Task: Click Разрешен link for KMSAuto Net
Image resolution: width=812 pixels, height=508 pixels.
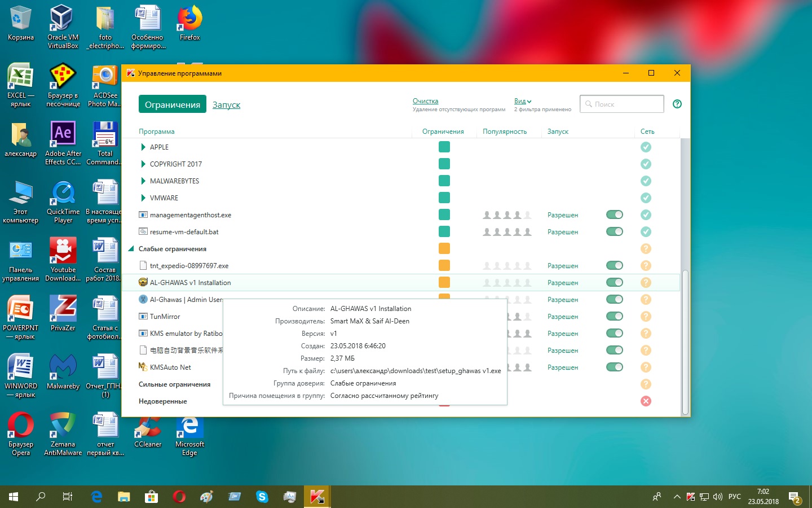Action: pyautogui.click(x=563, y=367)
